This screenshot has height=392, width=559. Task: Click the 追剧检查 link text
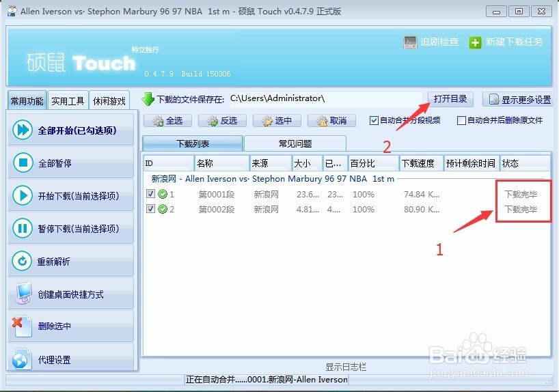[x=439, y=42]
